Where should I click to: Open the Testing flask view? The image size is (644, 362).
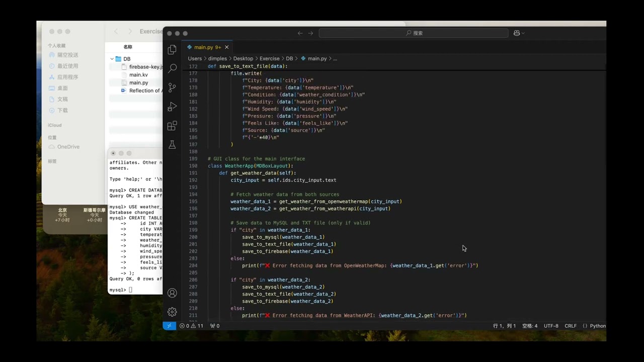172,145
